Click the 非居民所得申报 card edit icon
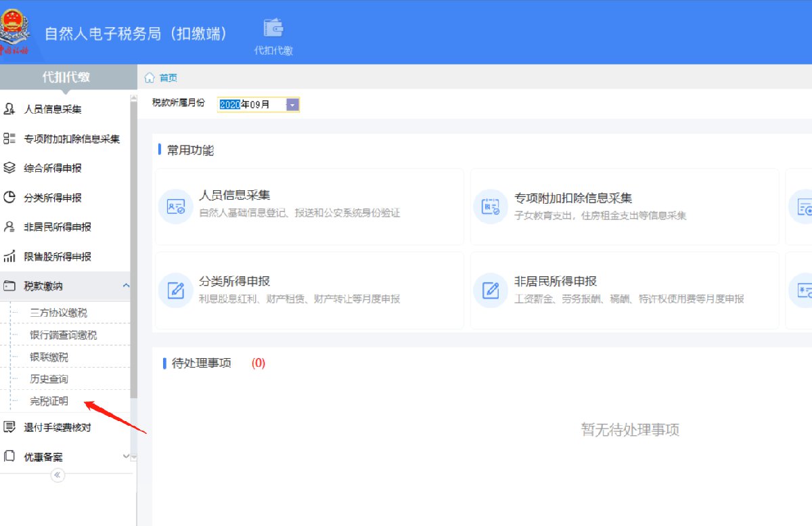 coord(490,290)
